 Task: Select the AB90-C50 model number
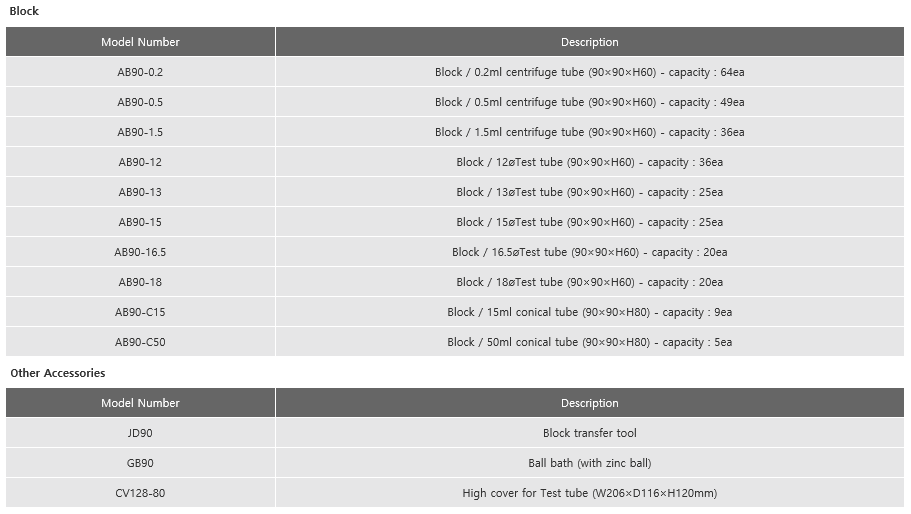140,342
